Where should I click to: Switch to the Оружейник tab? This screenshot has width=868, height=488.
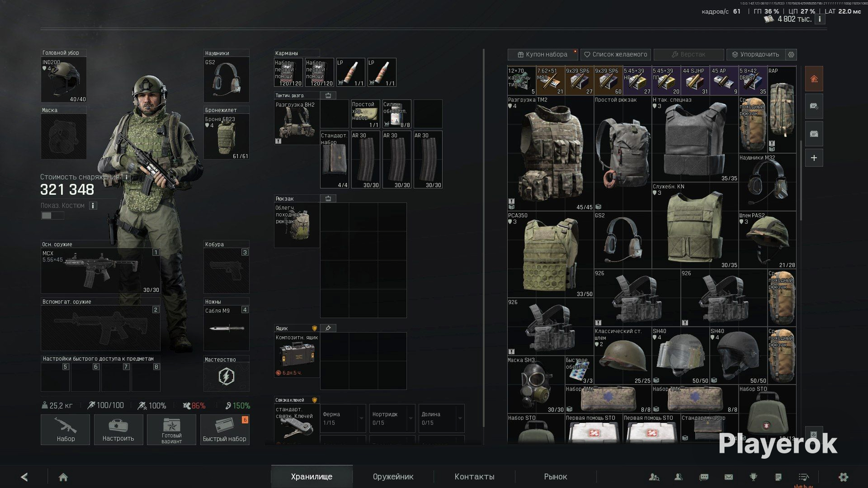(x=393, y=477)
